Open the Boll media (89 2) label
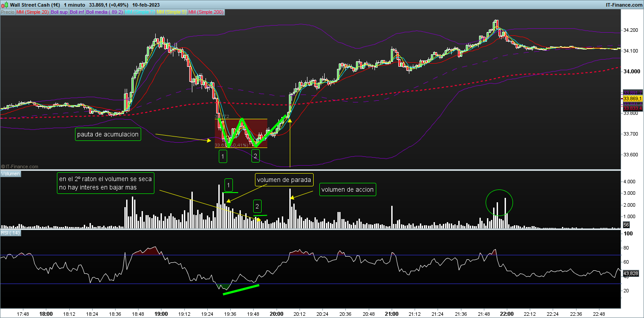Image resolution: width=644 pixels, height=318 pixels. click(105, 12)
